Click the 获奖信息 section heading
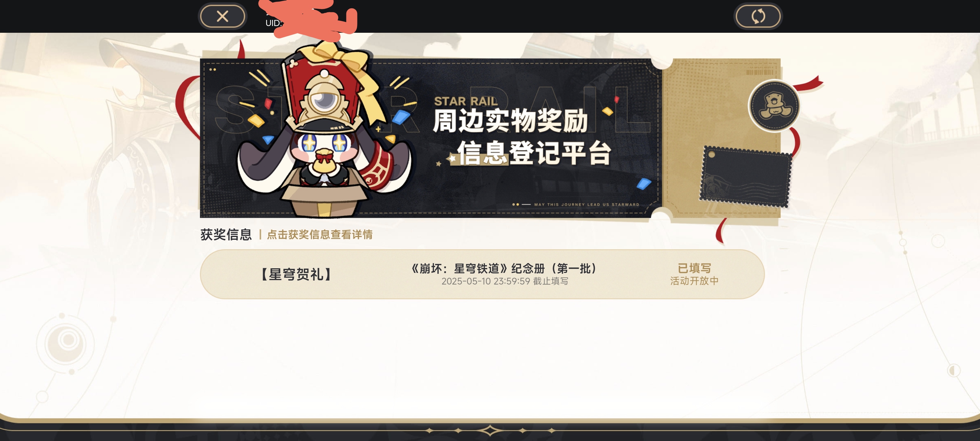Viewport: 980px width, 441px height. [x=226, y=234]
